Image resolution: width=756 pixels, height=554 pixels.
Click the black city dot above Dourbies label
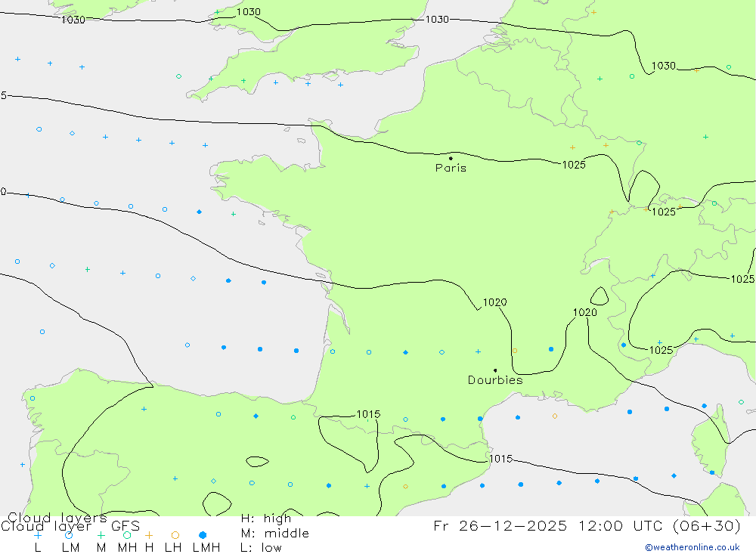point(495,370)
